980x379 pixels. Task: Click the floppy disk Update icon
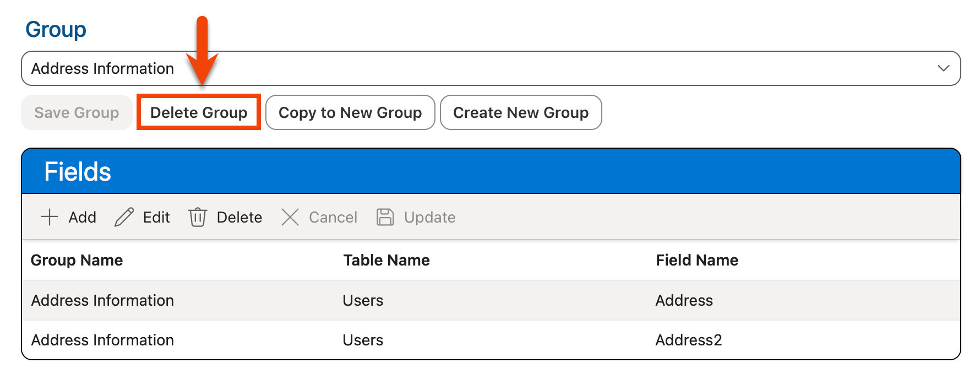click(385, 217)
